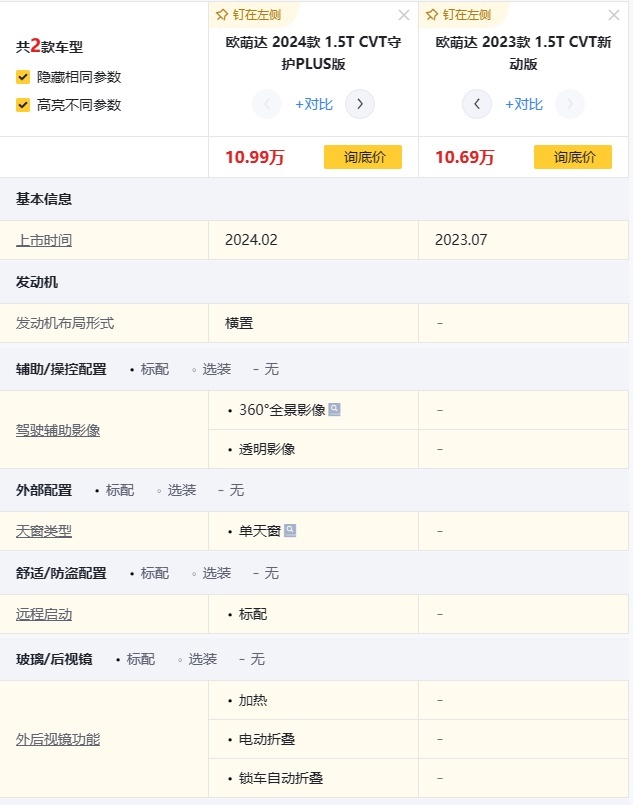Screen dimensions: 633x805
Task: Click the 加热 mirror feature
Action: pyautogui.click(x=253, y=700)
